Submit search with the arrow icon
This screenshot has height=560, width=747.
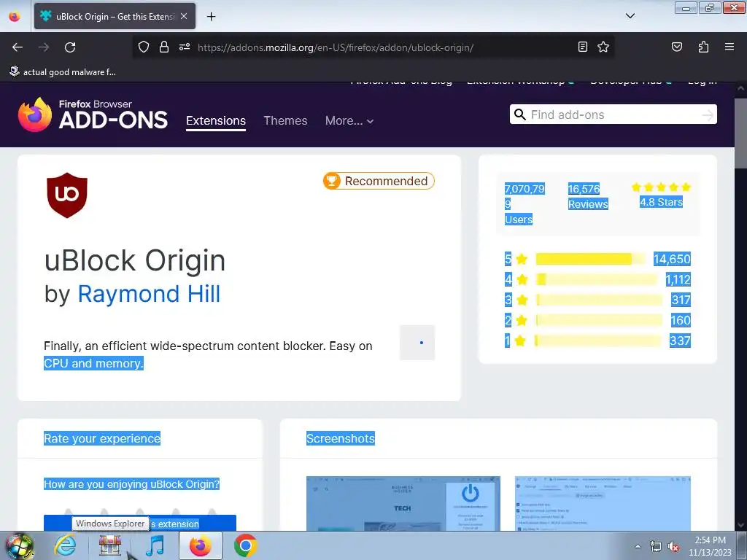coord(708,114)
